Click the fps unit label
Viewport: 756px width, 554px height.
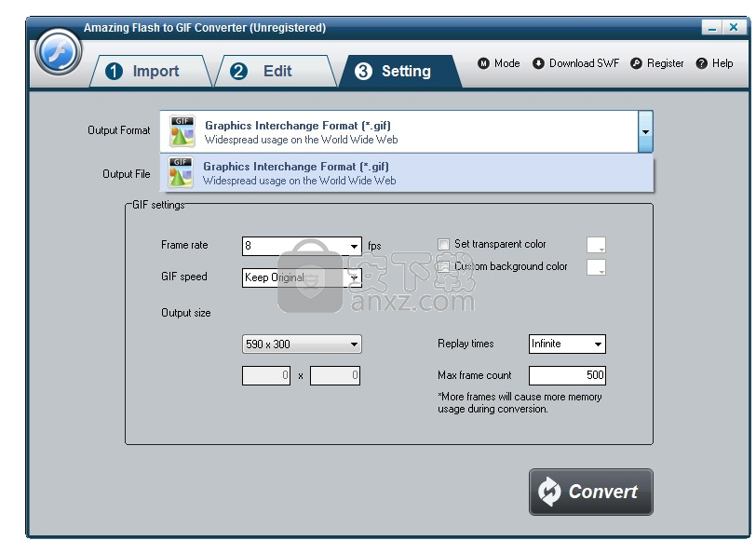coord(374,246)
